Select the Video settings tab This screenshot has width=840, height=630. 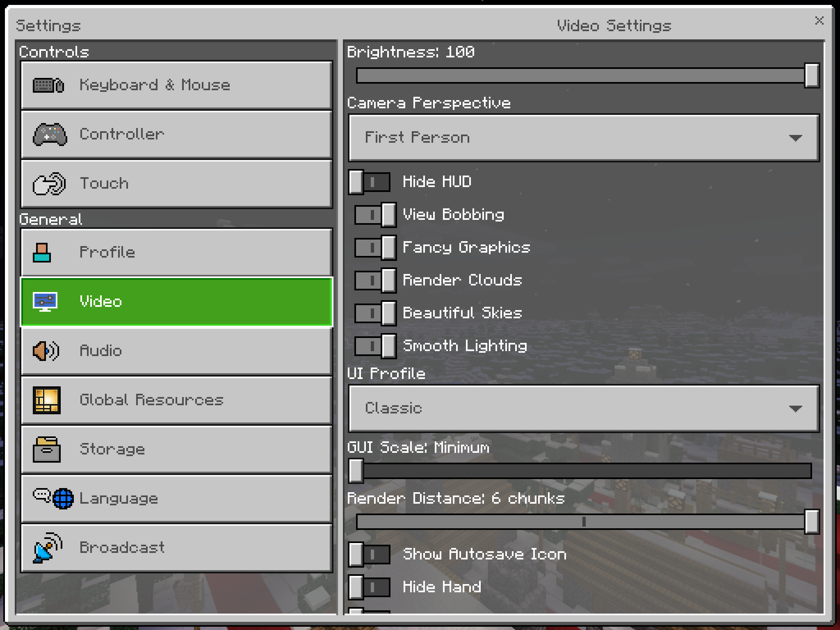176,302
